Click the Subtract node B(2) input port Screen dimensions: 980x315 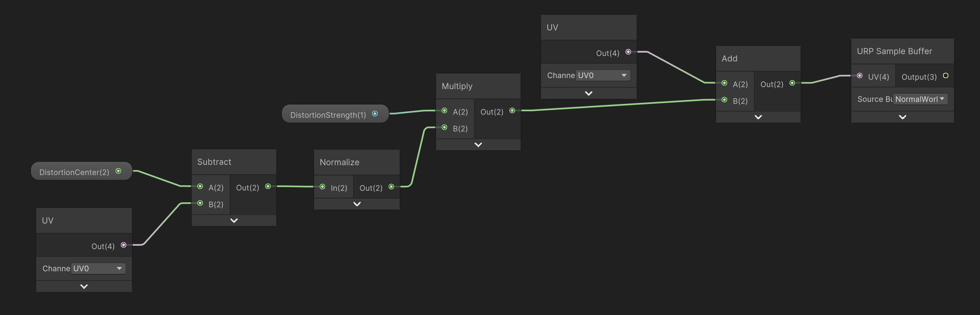coord(200,203)
